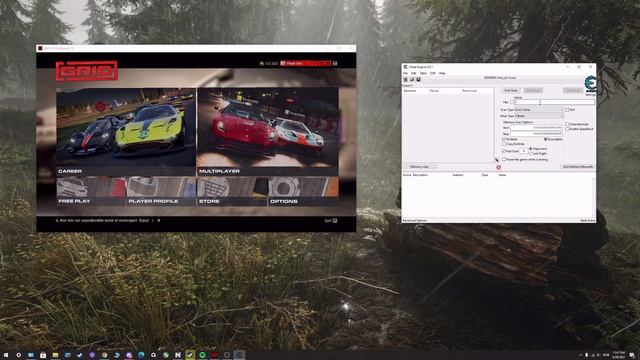This screenshot has width=640, height=360.
Task: Open the Help menu in Cheat Engine
Action: (x=442, y=73)
